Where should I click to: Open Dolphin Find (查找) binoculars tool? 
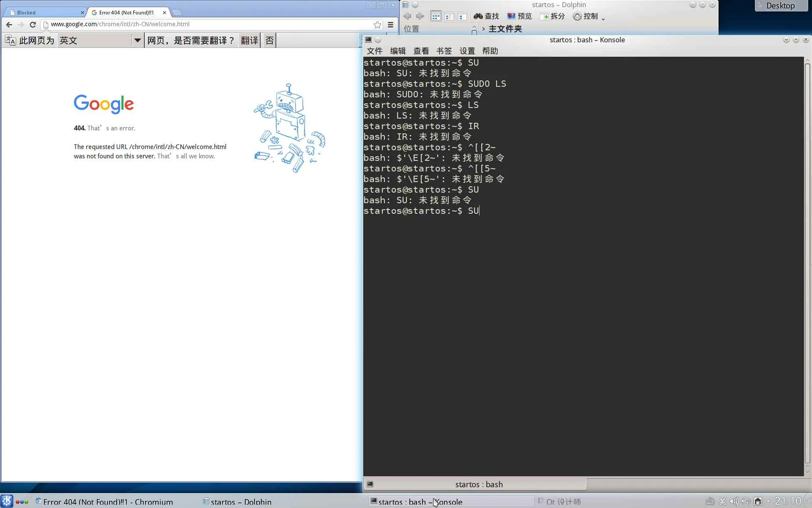486,16
